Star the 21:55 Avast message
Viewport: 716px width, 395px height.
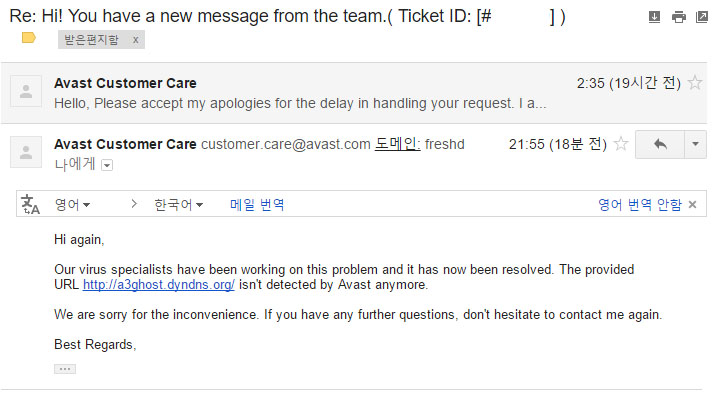tap(621, 144)
